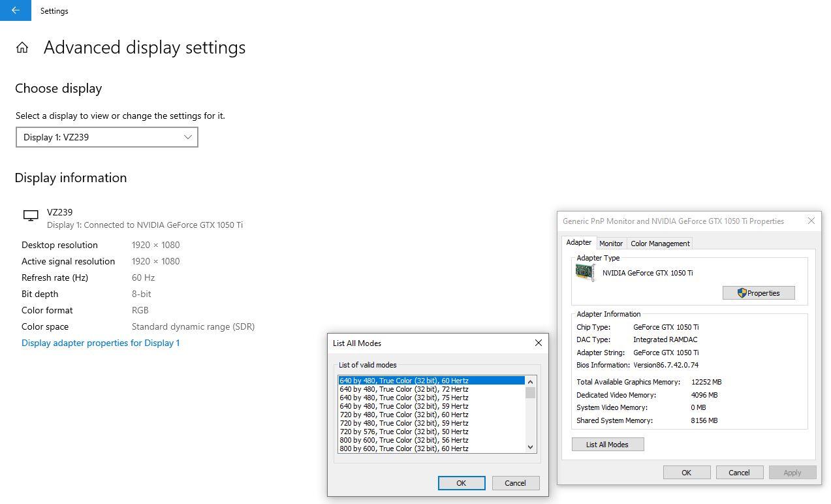Switch to the Adapter tab
This screenshot has width=831, height=504.
click(578, 242)
